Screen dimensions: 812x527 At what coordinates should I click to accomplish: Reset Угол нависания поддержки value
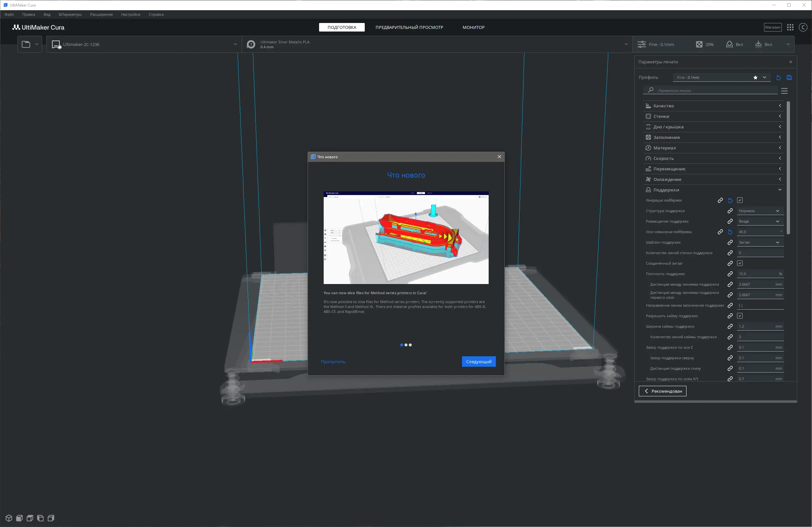pos(730,232)
